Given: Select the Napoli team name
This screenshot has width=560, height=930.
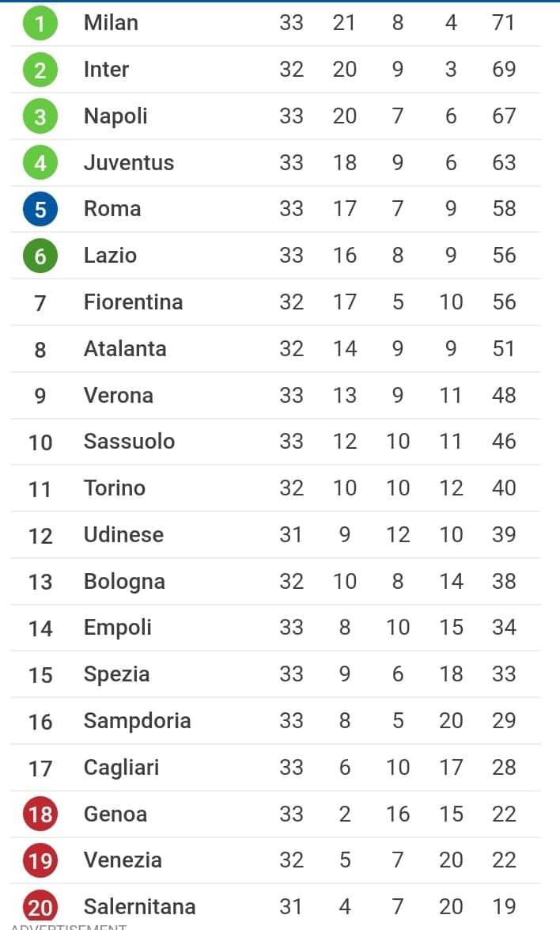Looking at the screenshot, I should (115, 116).
